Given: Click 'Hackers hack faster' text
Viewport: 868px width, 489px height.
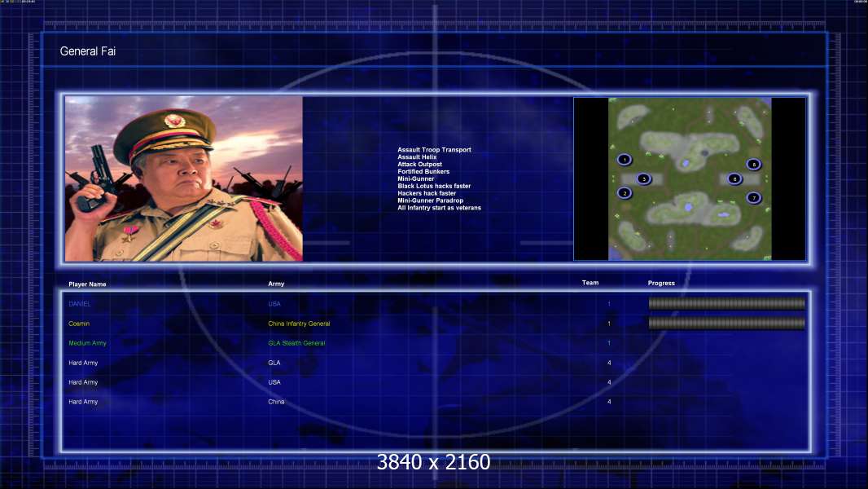Looking at the screenshot, I should [x=426, y=192].
